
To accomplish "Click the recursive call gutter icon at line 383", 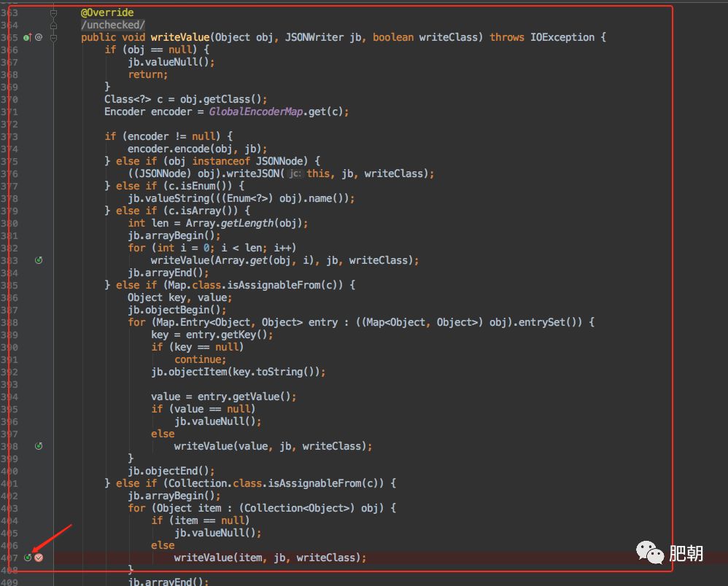I will [x=39, y=259].
